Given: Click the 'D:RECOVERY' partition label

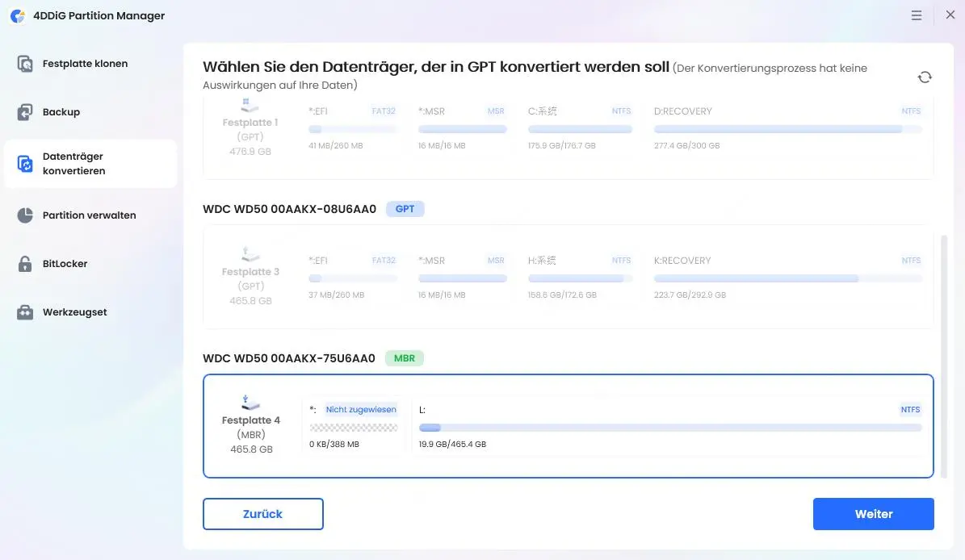Looking at the screenshot, I should point(682,111).
